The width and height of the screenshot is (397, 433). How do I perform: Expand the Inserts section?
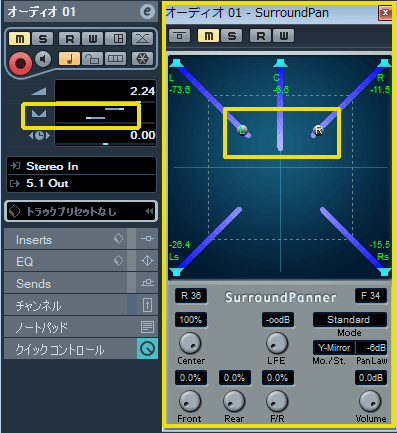[x=65, y=239]
